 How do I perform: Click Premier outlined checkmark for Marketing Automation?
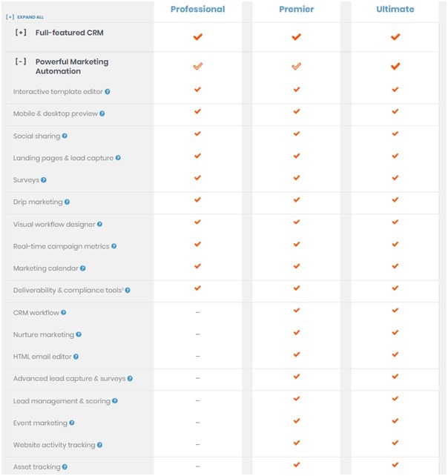(x=297, y=66)
